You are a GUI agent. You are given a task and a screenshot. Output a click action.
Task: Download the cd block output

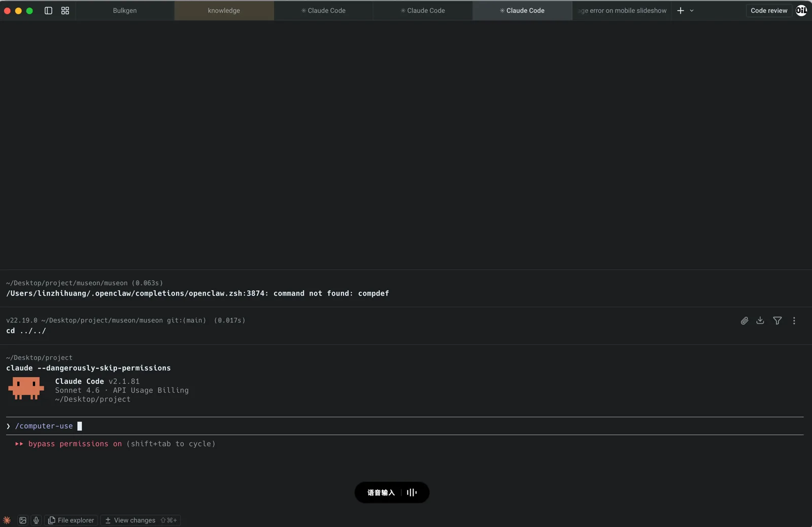tap(760, 320)
